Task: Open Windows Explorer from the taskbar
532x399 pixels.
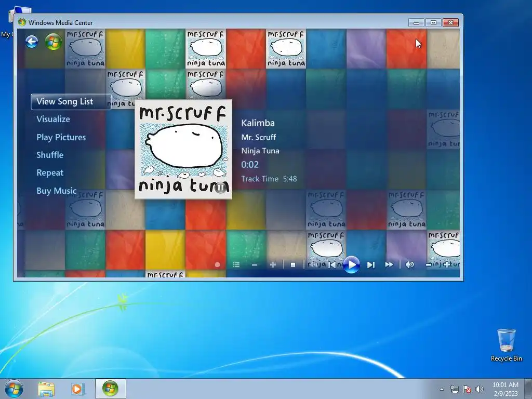Action: tap(46, 389)
